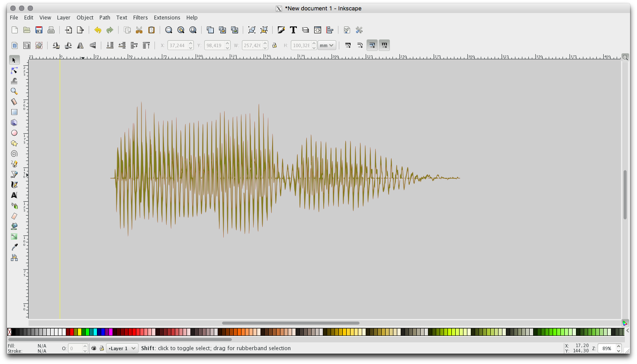Toggle move patterns with object
Image resolution: width=637 pixels, height=364 pixels.
click(x=384, y=45)
